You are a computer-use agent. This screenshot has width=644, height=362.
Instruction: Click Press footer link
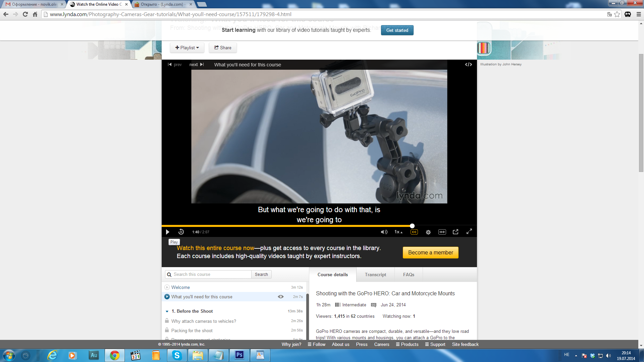(x=362, y=344)
